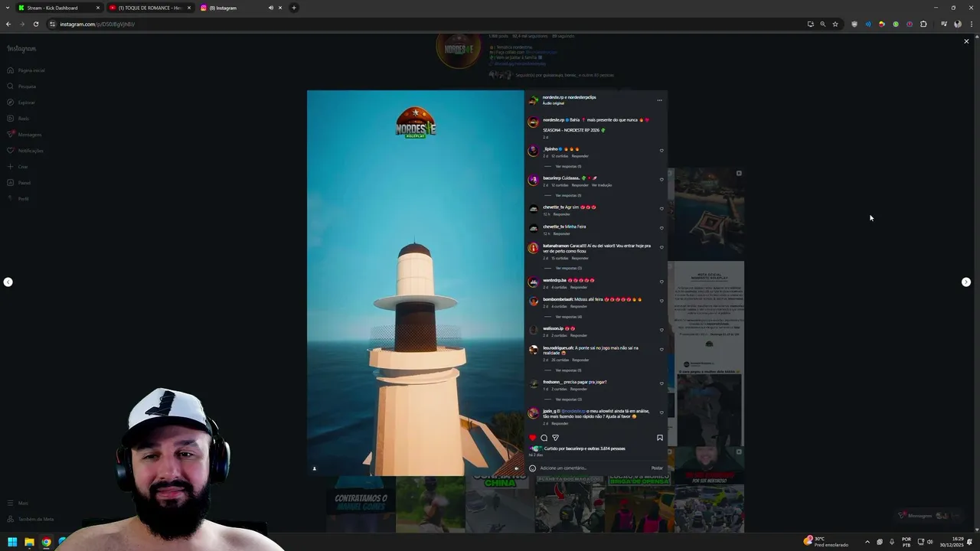Open the browser zoom magnifier icon
Image resolution: width=980 pixels, height=551 pixels.
[x=823, y=24]
